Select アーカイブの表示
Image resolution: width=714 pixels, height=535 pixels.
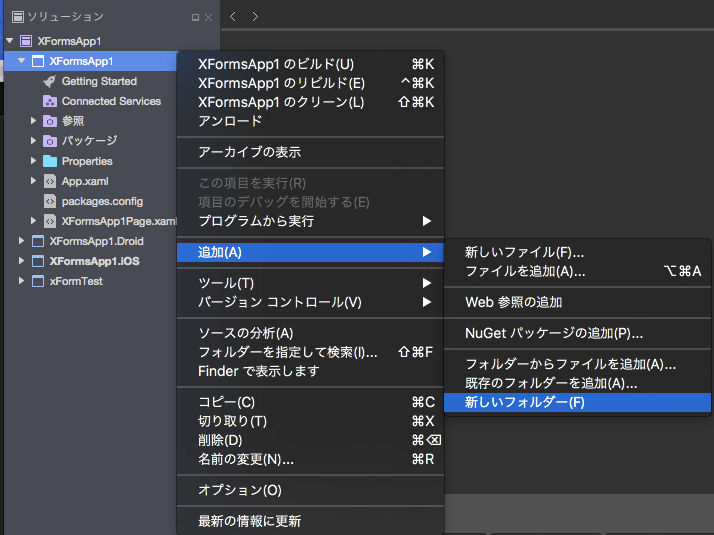coord(310,152)
